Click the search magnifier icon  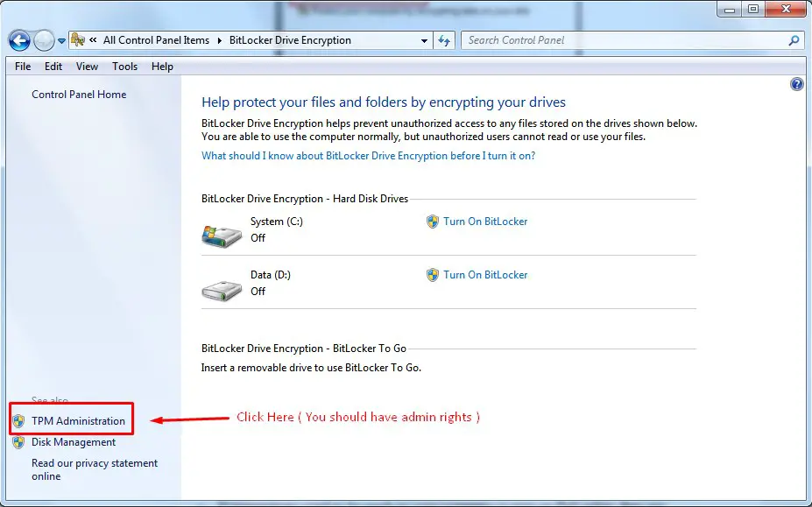tap(794, 40)
